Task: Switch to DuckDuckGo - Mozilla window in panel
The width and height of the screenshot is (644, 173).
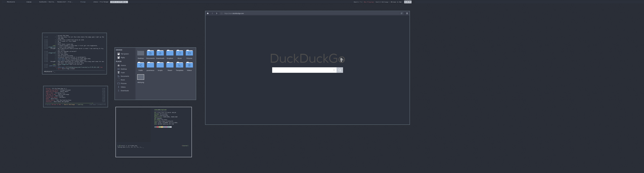Action: [47, 2]
